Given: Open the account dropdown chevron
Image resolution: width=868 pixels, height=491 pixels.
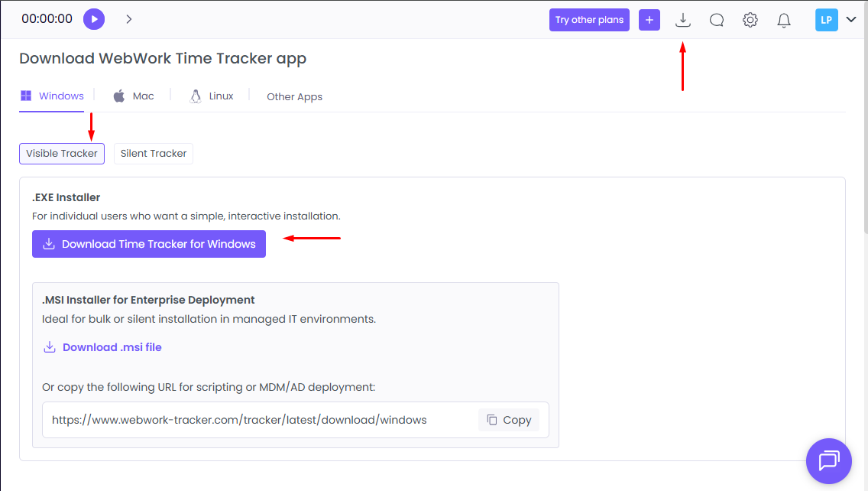Looking at the screenshot, I should click(850, 19).
